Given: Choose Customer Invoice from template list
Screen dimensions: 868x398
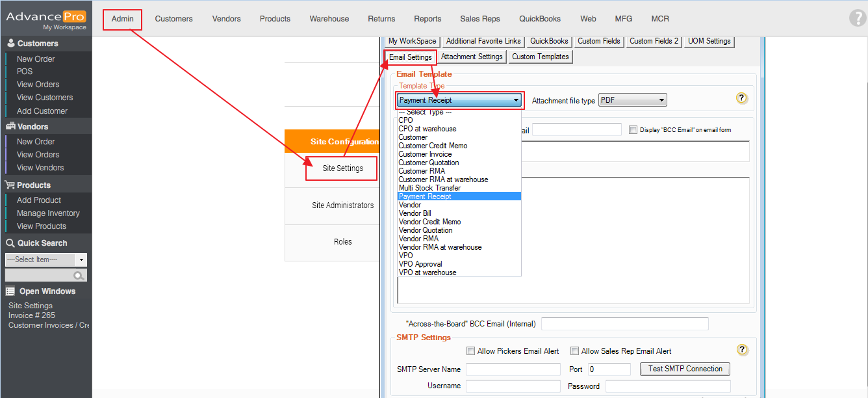Looking at the screenshot, I should click(x=425, y=154).
